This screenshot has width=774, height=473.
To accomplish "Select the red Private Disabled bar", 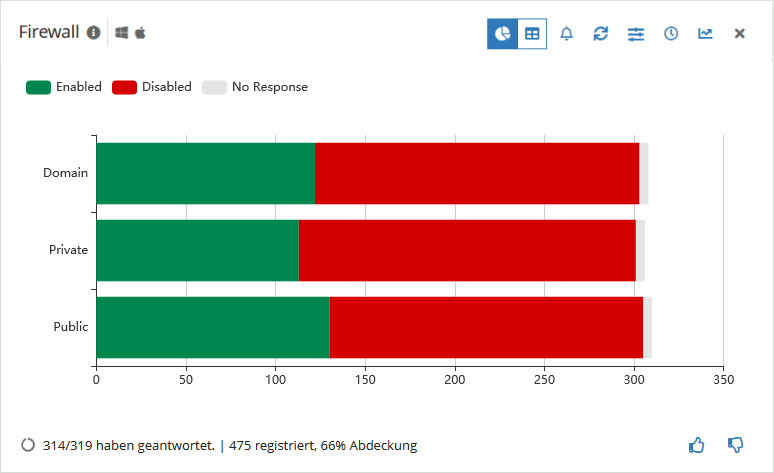I will click(467, 250).
